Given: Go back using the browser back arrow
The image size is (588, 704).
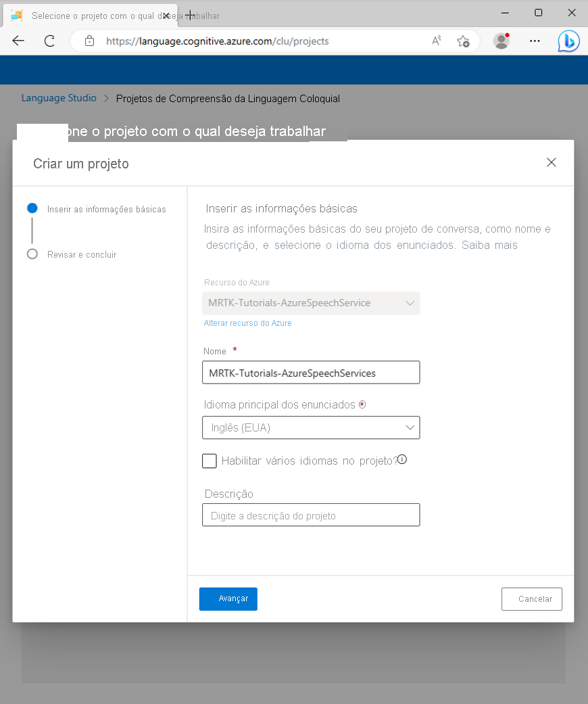Looking at the screenshot, I should click(18, 41).
